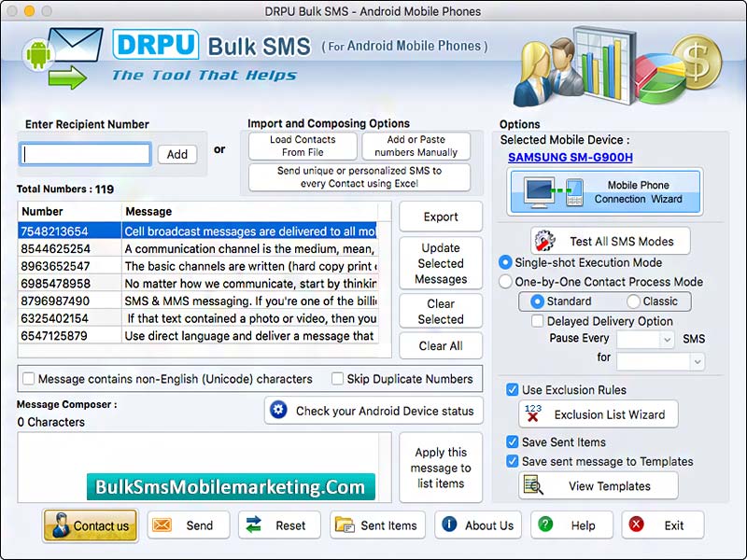Click the Number column header
Image resolution: width=747 pixels, height=560 pixels.
69,212
